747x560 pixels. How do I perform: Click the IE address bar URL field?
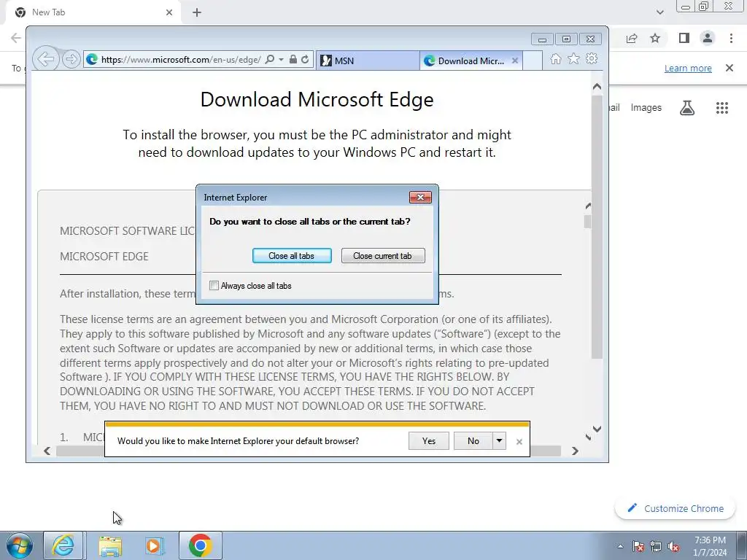(181, 60)
